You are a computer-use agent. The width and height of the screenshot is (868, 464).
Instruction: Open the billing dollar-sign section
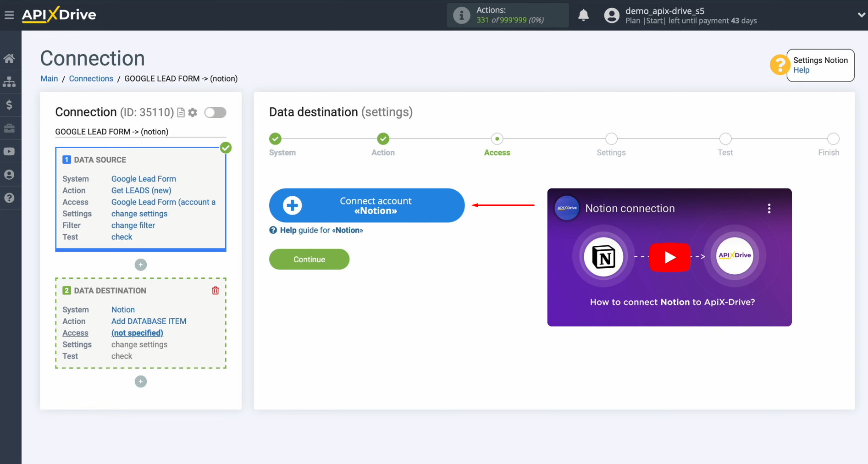click(10, 105)
